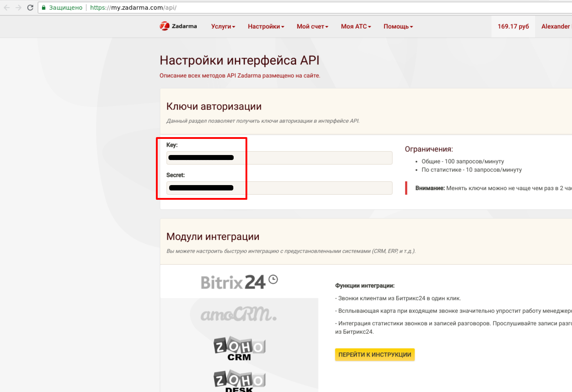Click the Zadarma logo
572x392 pixels.
[178, 26]
